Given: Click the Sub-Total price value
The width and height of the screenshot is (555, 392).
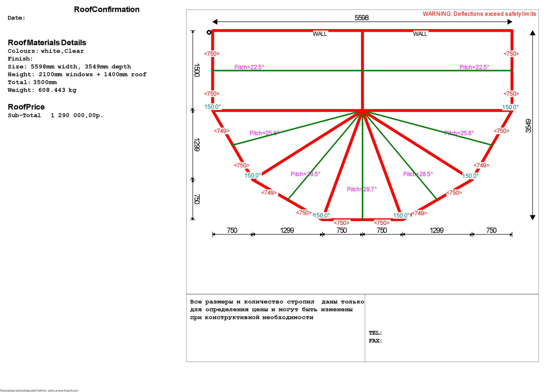Looking at the screenshot, I should coord(77,116).
